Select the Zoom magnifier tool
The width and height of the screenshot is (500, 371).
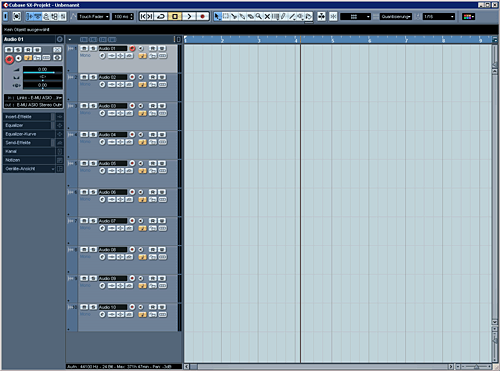point(259,16)
